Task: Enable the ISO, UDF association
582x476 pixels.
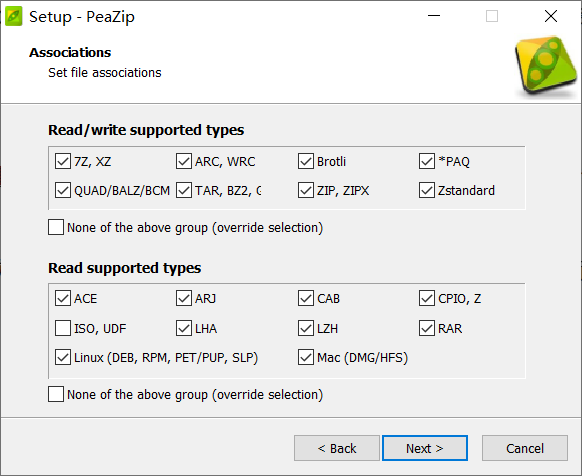Action: click(63, 328)
